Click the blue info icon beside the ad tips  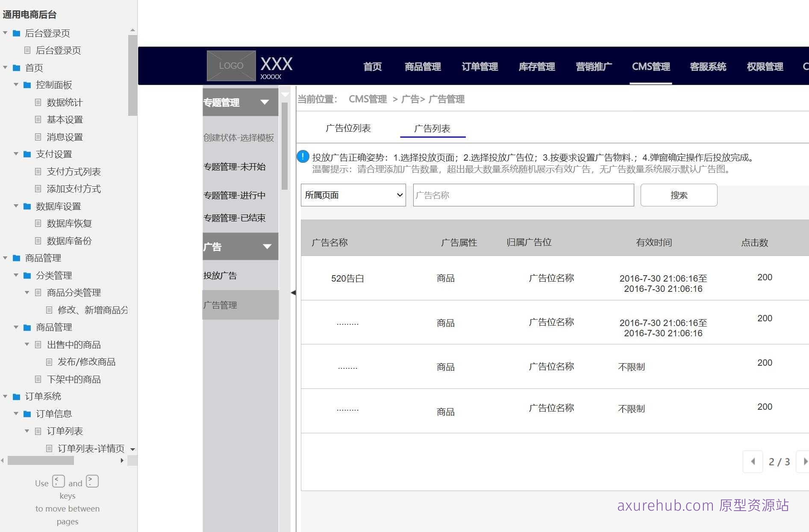click(x=303, y=157)
